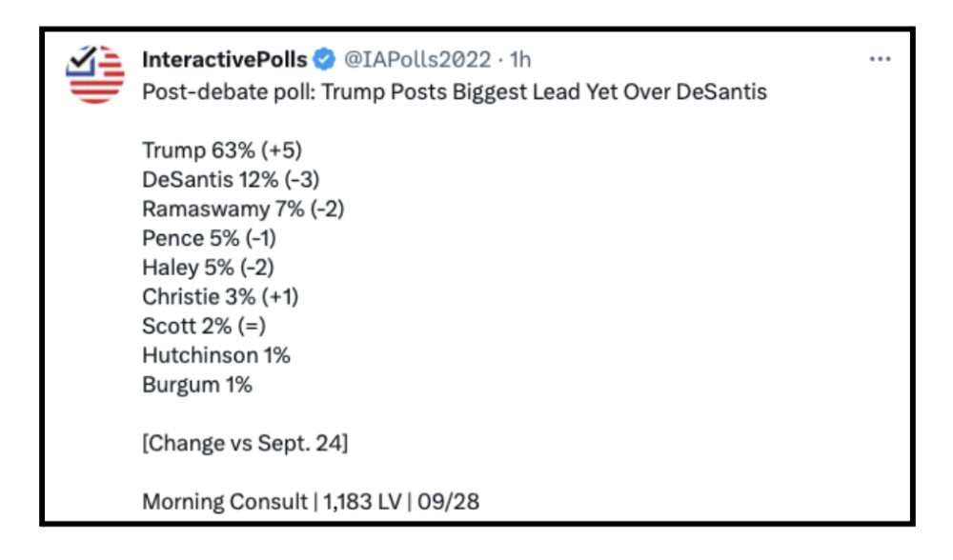Select the Haley 5% (-2) line
This screenshot has height=560, width=953.
[x=209, y=268]
